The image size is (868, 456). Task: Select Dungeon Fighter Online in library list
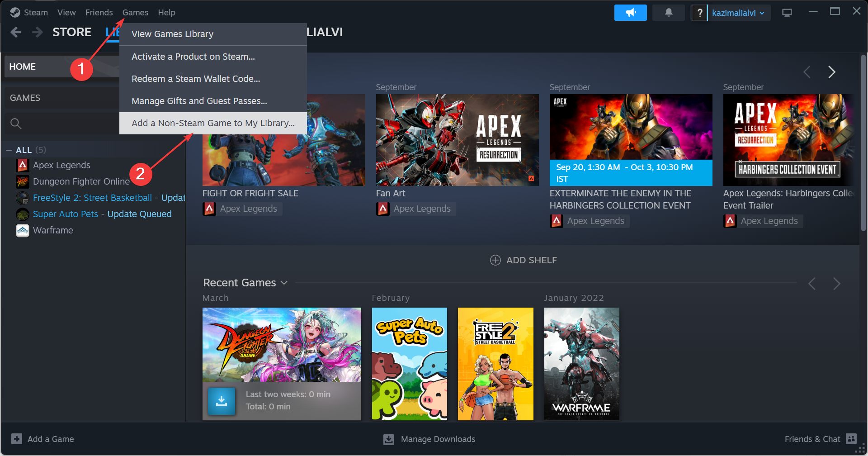[x=81, y=181]
